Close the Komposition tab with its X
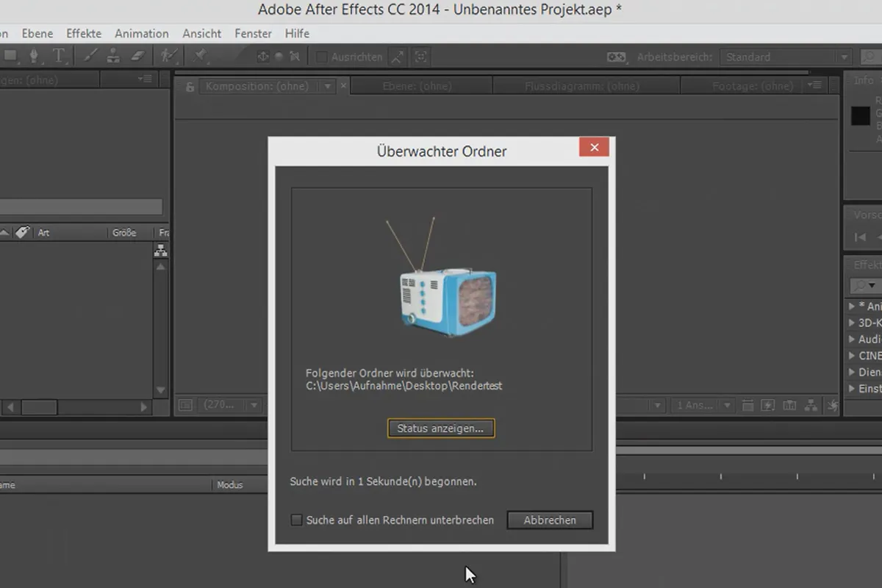The width and height of the screenshot is (882, 588). pos(343,87)
